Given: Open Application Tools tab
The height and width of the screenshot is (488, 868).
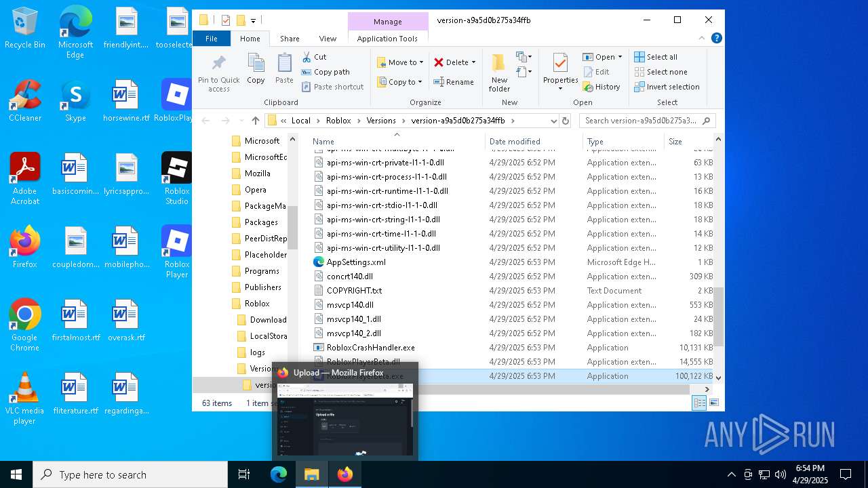Looking at the screenshot, I should 387,39.
